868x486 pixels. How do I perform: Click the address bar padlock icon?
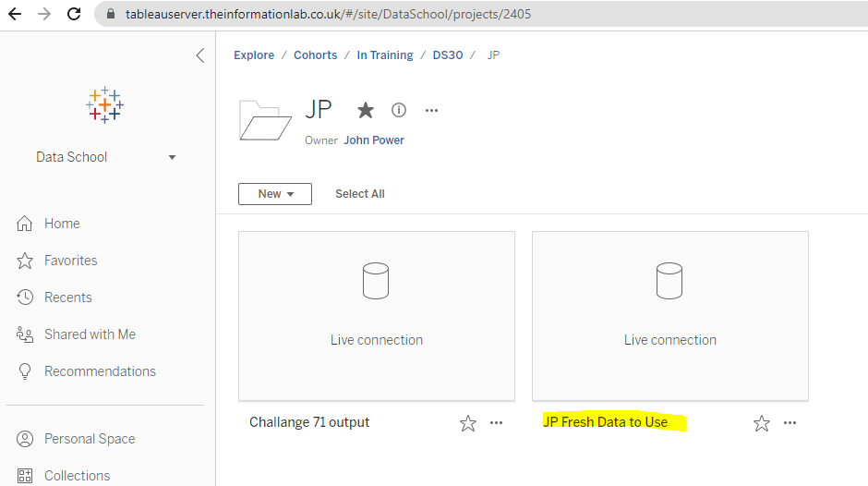tap(111, 14)
